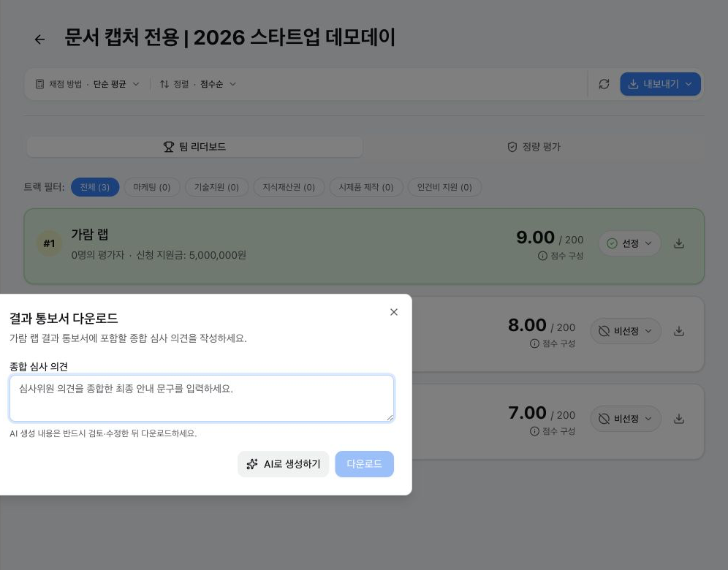Click the resize grip of the textarea

click(390, 418)
